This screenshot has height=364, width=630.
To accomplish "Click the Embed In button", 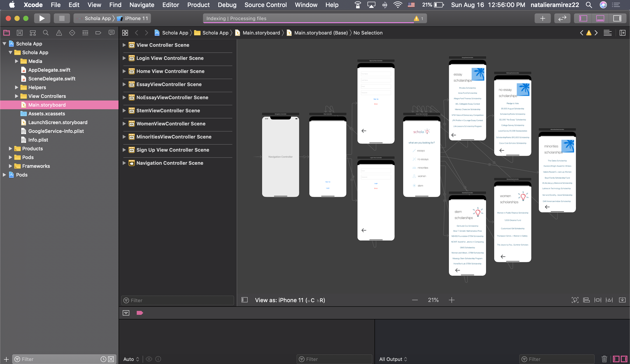I will pos(622,300).
